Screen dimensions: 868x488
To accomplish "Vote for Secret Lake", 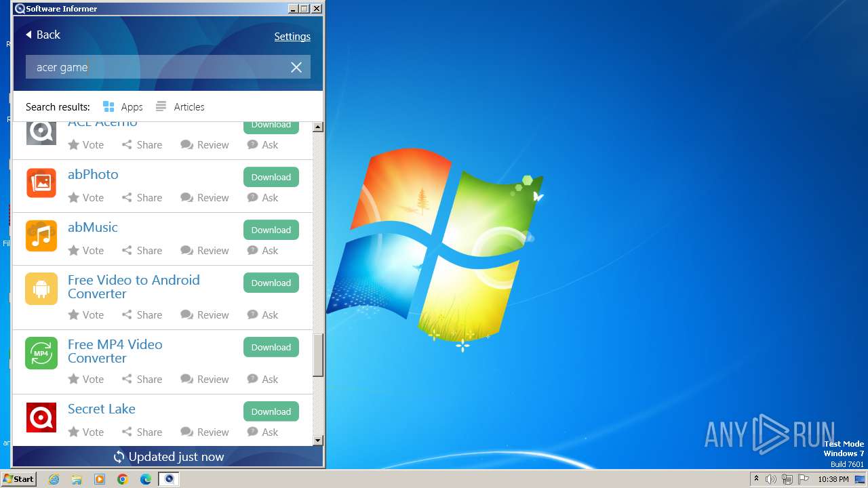I will 86,432.
